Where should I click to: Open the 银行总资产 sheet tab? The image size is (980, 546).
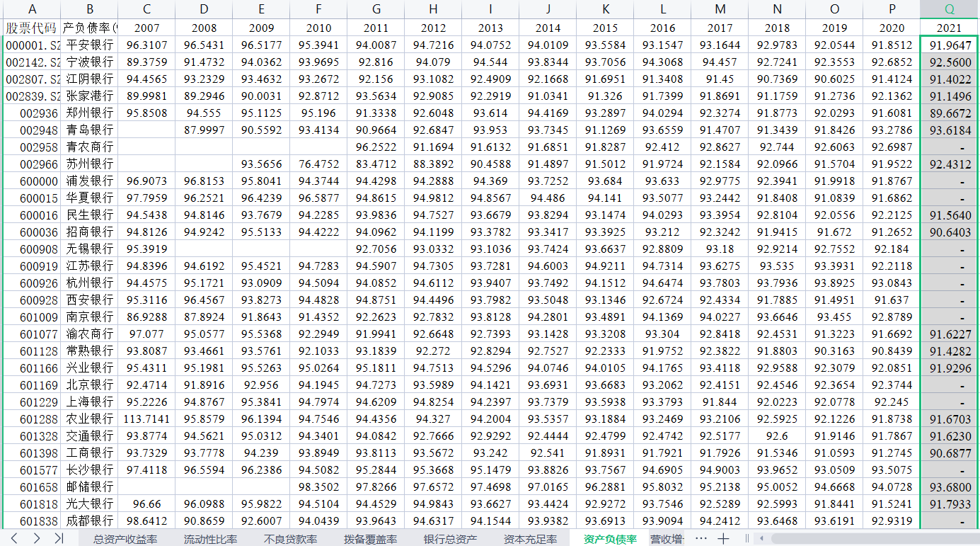450,539
